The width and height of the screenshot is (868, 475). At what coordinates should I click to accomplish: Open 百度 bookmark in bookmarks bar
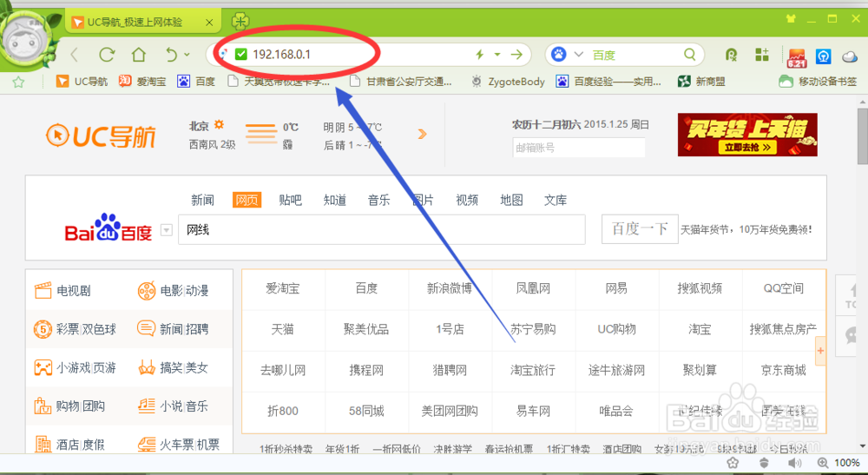(x=196, y=82)
